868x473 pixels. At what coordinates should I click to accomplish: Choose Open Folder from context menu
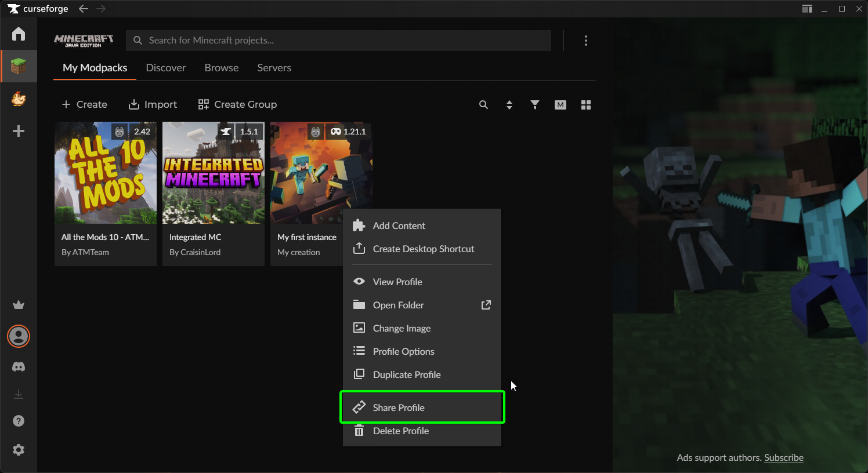pos(422,305)
